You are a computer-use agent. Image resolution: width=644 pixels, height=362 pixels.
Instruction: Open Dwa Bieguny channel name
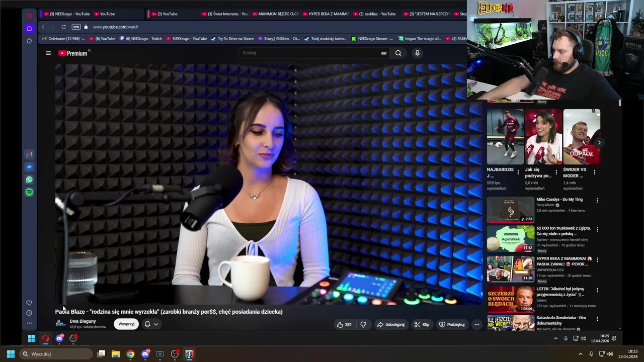click(83, 321)
